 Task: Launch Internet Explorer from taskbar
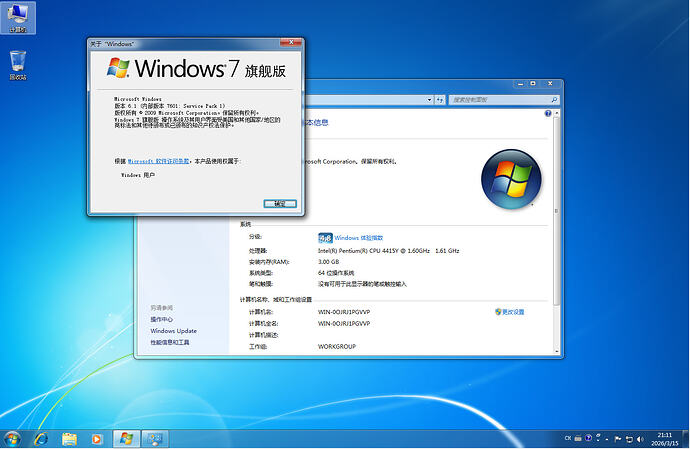click(x=41, y=439)
